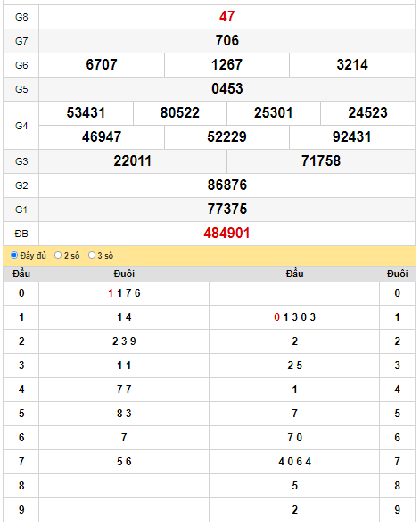Click G4 number 80522
This screenshot has width=420, height=526.
(180, 112)
